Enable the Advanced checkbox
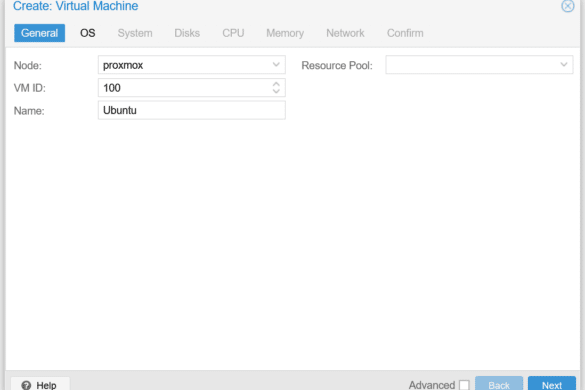The width and height of the screenshot is (585, 390). [x=464, y=385]
